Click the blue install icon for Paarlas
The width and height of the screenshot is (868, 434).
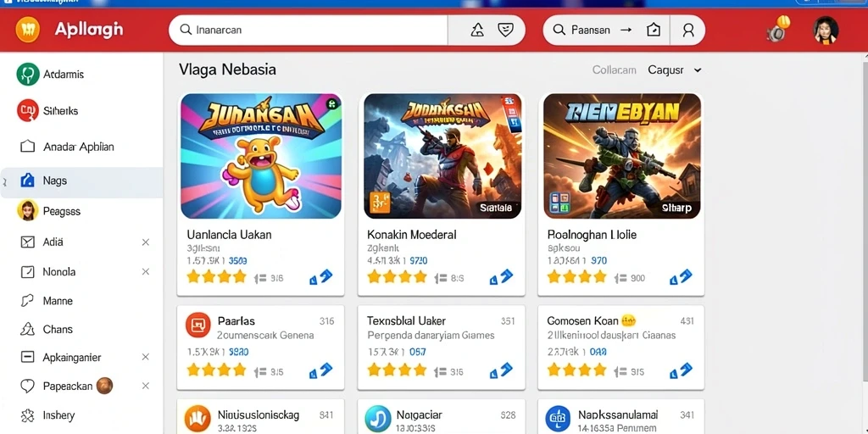[x=320, y=370]
